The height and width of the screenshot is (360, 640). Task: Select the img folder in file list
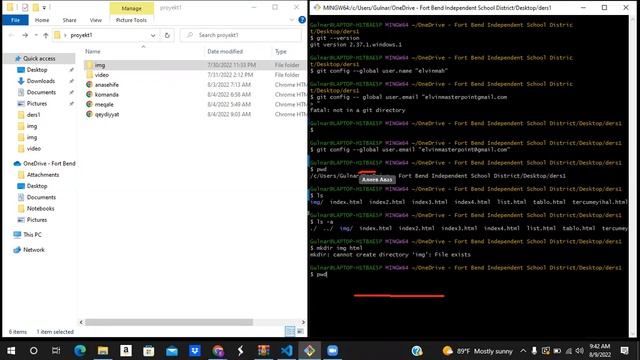click(195, 65)
